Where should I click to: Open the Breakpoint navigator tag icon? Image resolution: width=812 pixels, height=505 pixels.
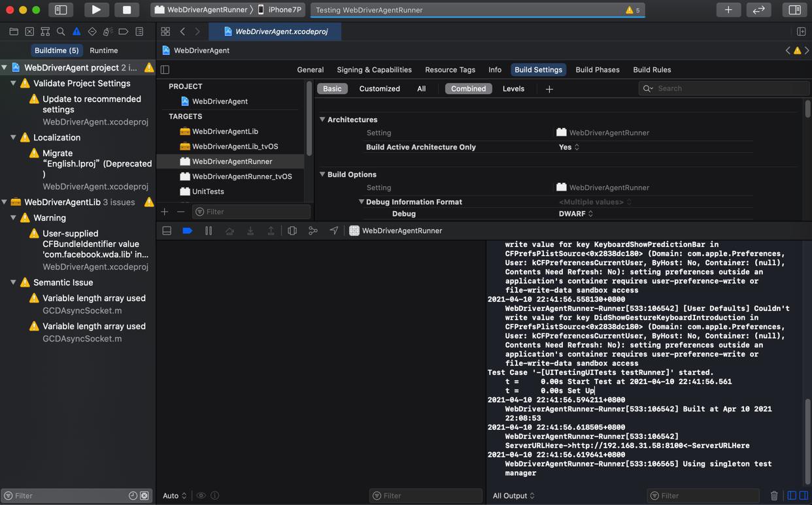pyautogui.click(x=124, y=31)
